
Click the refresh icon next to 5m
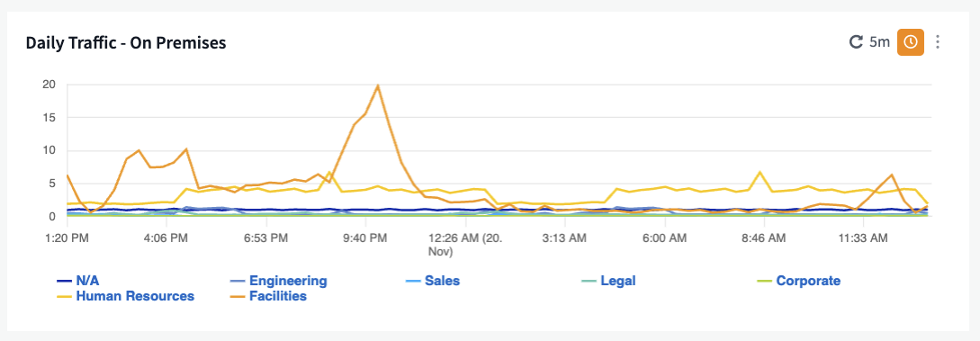point(856,42)
